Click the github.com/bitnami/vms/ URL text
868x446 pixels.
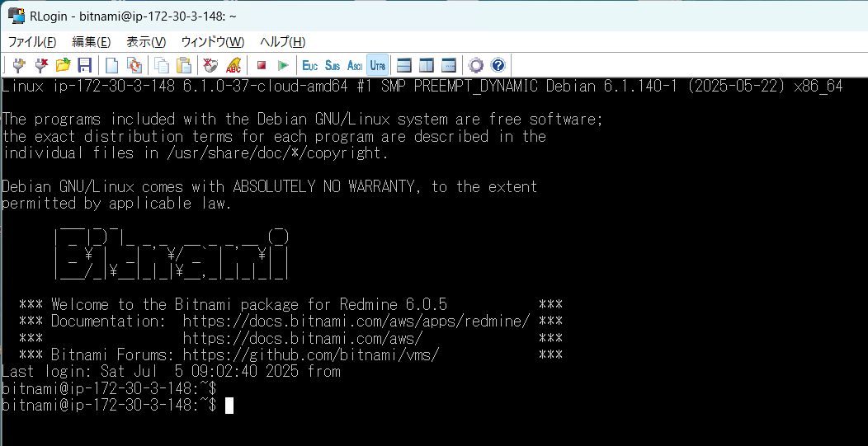tap(311, 354)
